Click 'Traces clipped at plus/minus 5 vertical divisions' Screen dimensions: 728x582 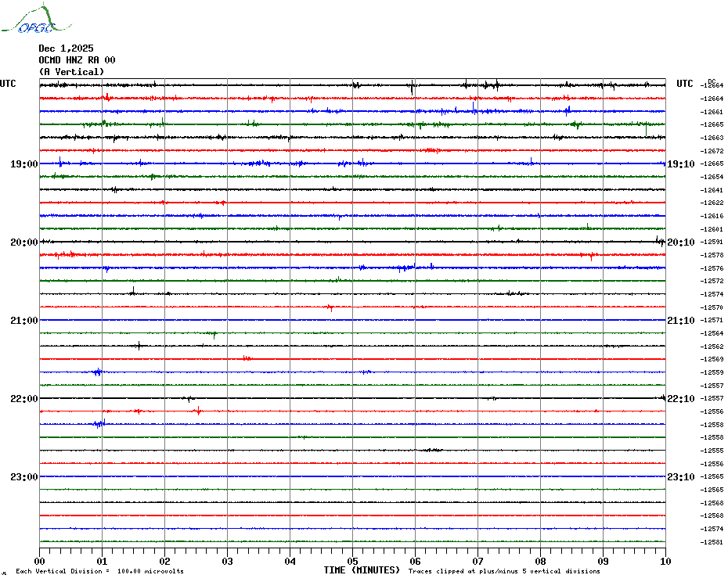(x=504, y=571)
